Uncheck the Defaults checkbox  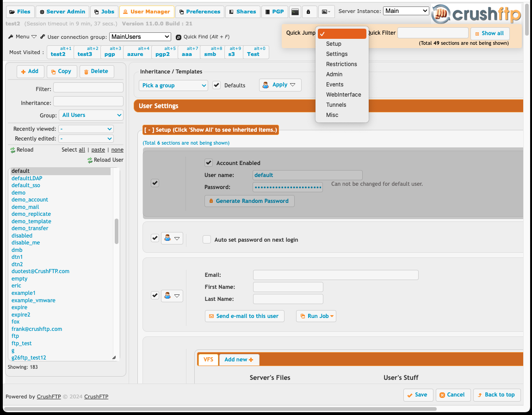pos(217,85)
